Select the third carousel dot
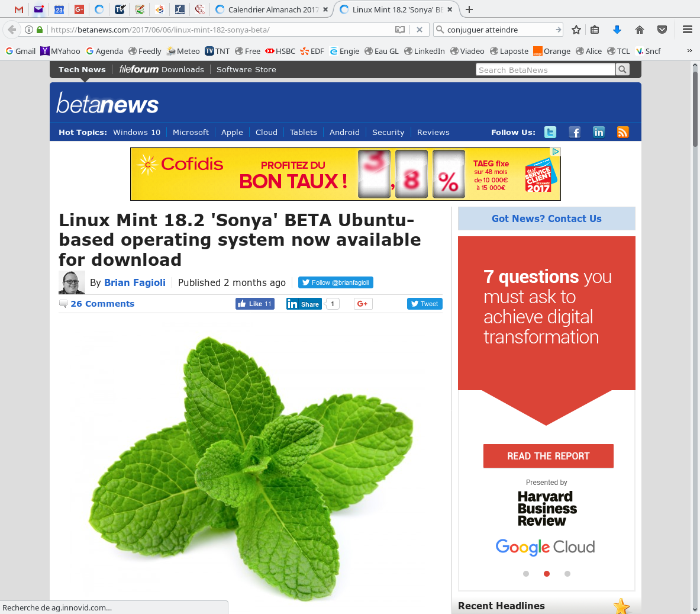The height and width of the screenshot is (614, 700). (x=567, y=573)
